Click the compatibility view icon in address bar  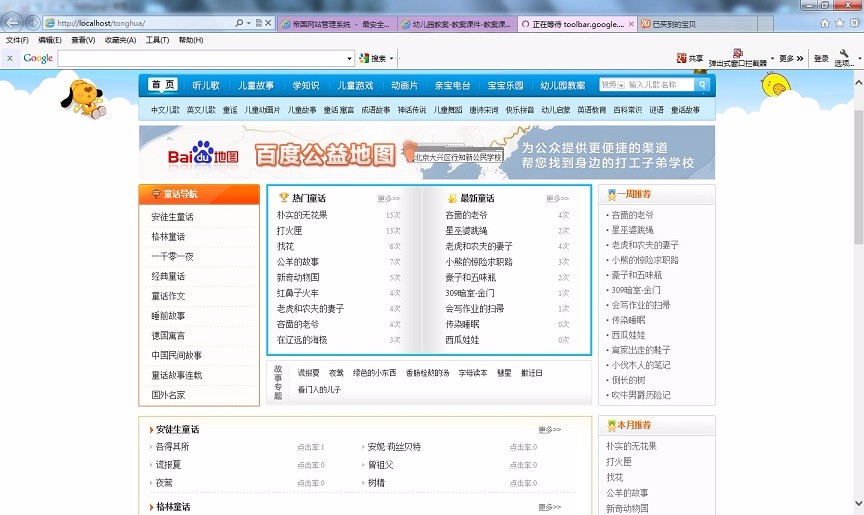258,23
